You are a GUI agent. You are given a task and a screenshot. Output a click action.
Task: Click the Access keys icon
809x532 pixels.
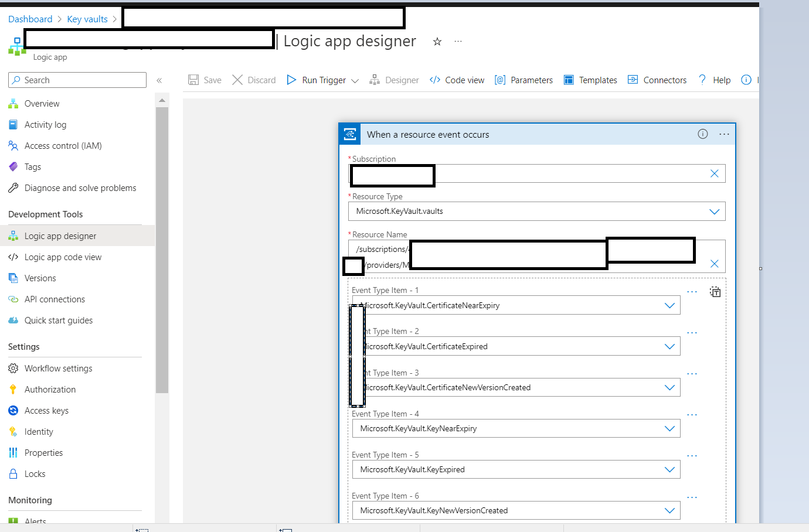(x=13, y=411)
